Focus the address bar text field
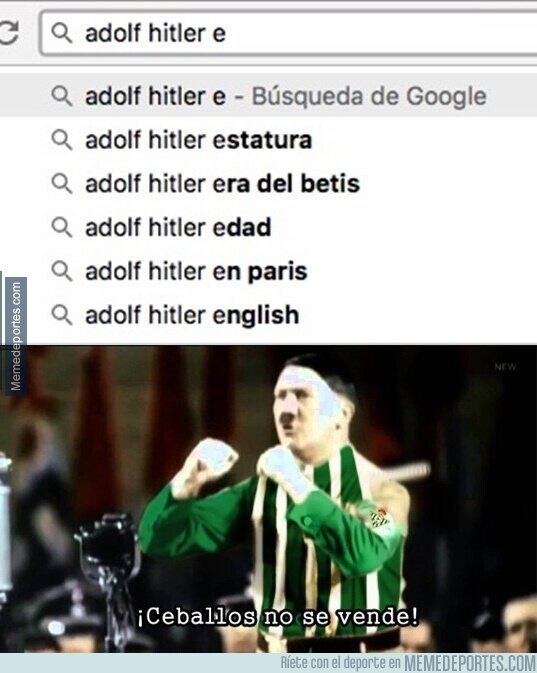Viewport: 537px width, 673px height. pyautogui.click(x=288, y=33)
